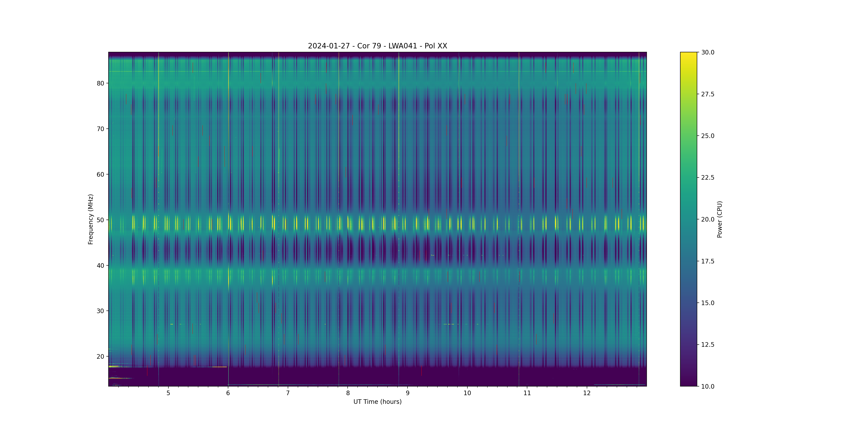The image size is (868, 434).
Task: Click the colorbar tick label 30.0
Action: [x=708, y=52]
